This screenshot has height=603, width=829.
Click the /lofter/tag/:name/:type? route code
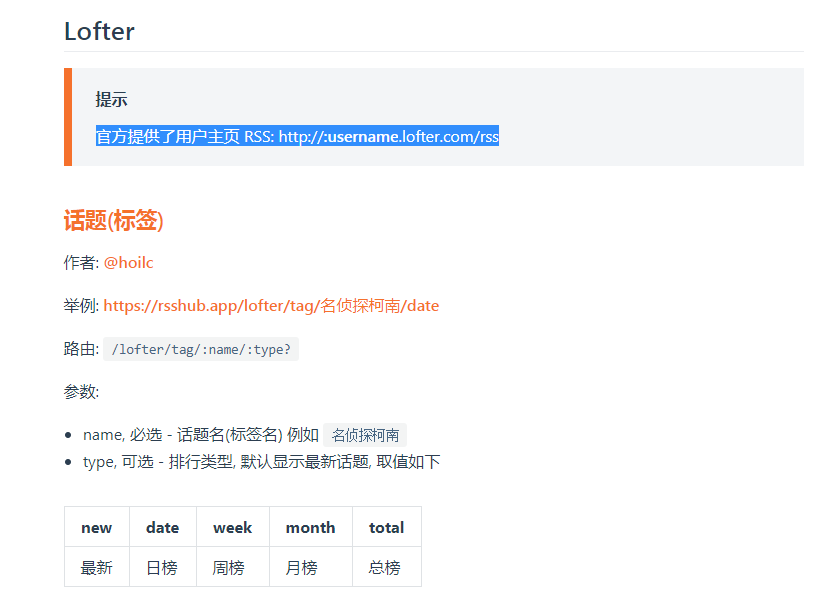click(x=201, y=349)
